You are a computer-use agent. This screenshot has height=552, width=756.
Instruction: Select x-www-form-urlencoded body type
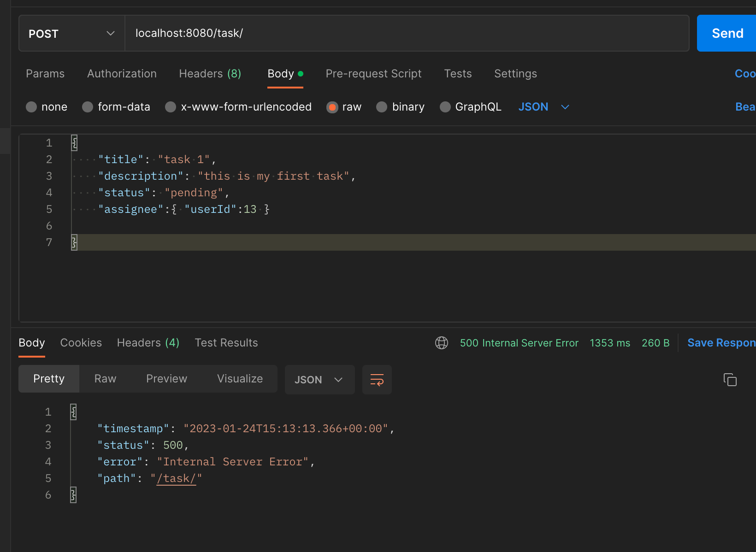(238, 107)
